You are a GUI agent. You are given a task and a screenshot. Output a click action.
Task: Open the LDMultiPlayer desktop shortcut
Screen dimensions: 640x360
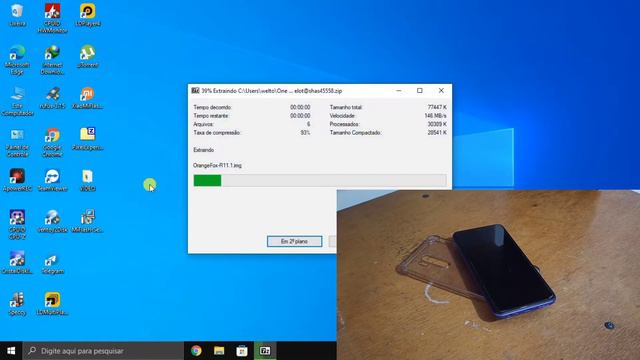tap(52, 304)
